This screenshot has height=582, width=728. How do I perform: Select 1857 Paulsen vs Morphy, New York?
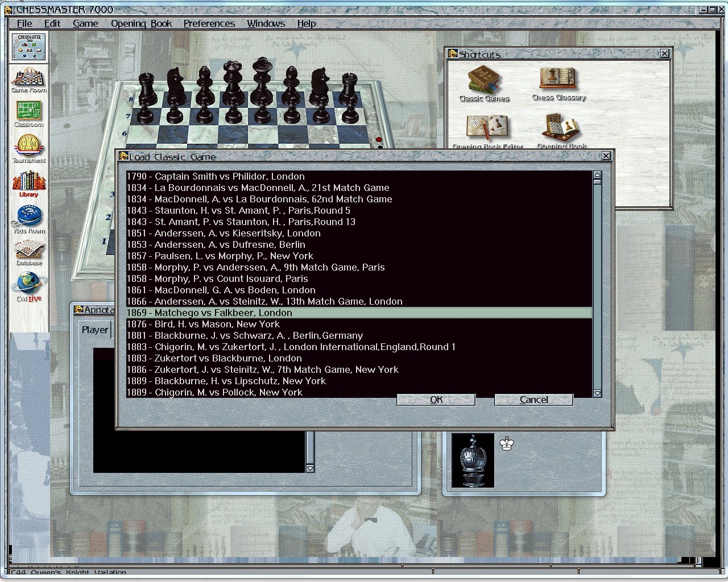359,256
